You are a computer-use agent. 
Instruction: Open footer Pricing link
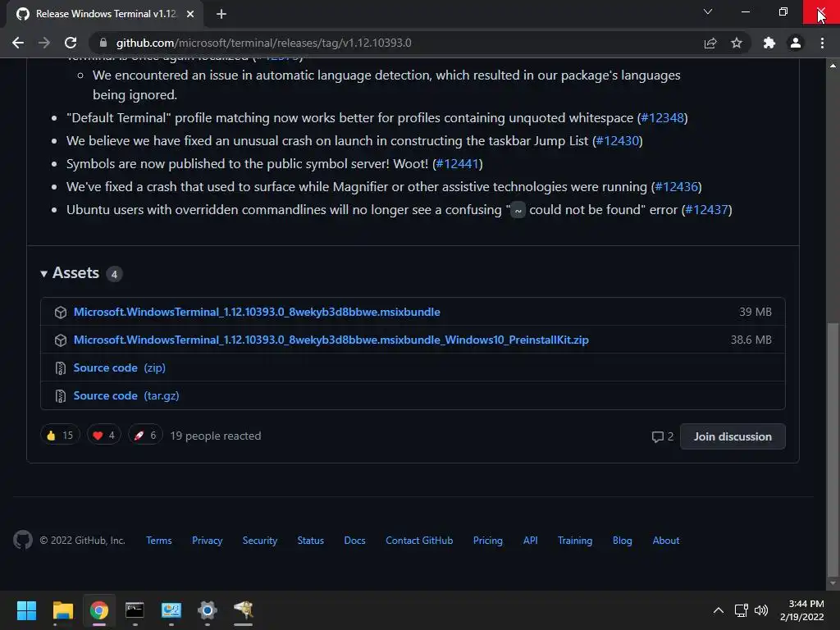pos(488,541)
